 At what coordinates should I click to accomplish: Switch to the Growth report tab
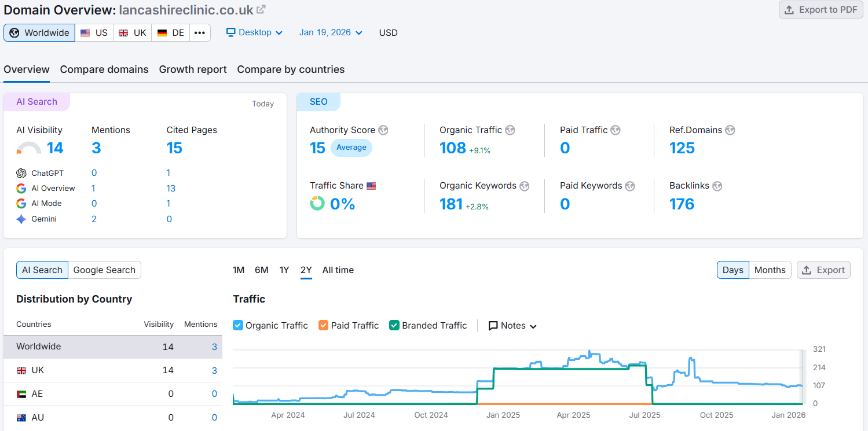(x=192, y=69)
